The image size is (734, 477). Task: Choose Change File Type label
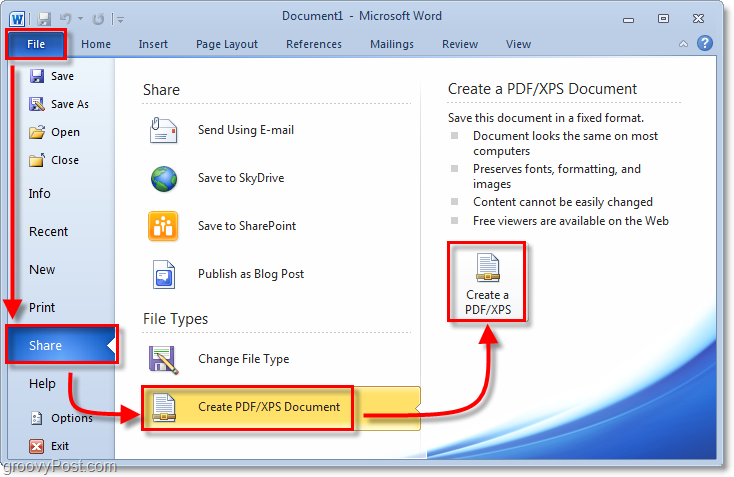(243, 360)
